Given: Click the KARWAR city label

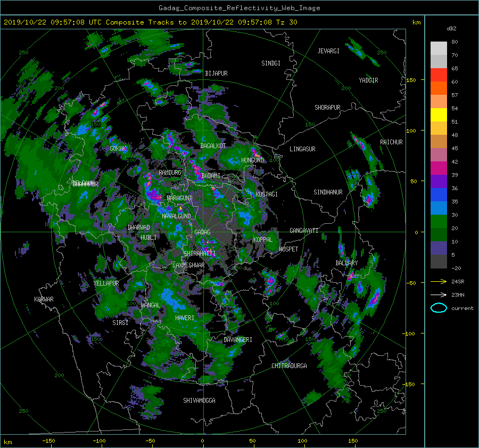Looking at the screenshot, I should pyautogui.click(x=44, y=299).
